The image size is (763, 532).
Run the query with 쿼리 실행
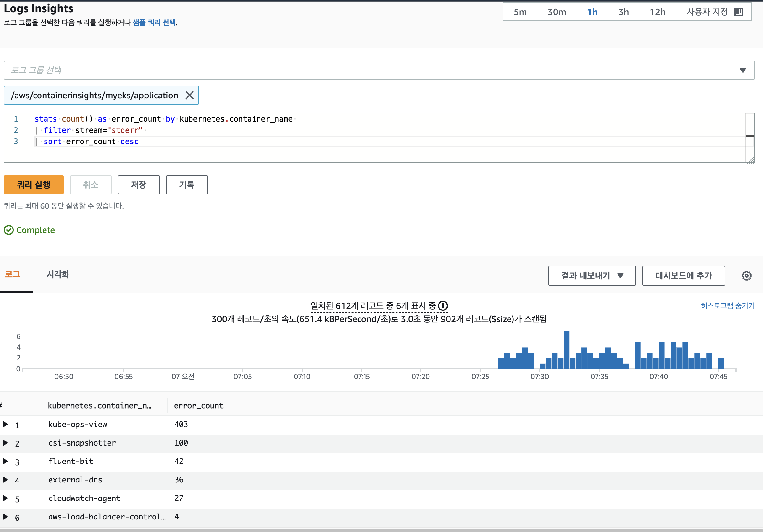[x=34, y=185]
